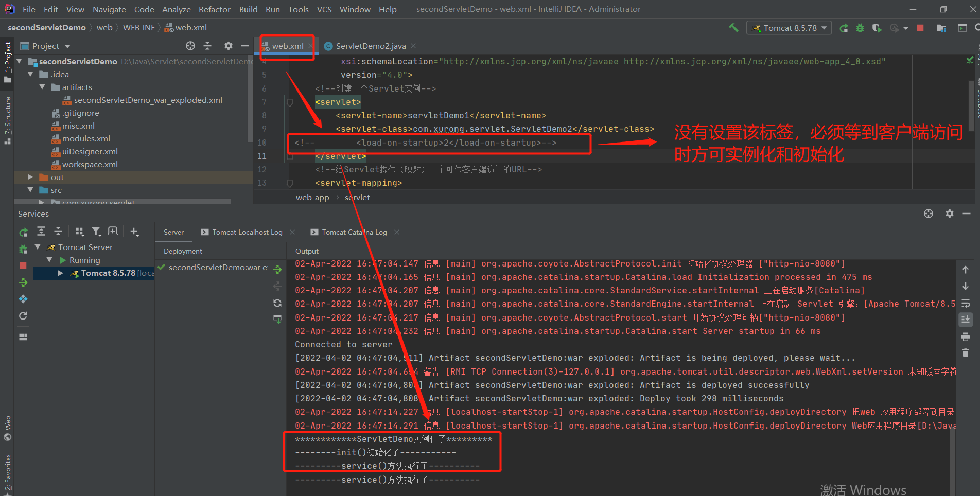Deploy the secondServletDemo artifact green arrow
Screen dimensions: 980x496
point(277,269)
